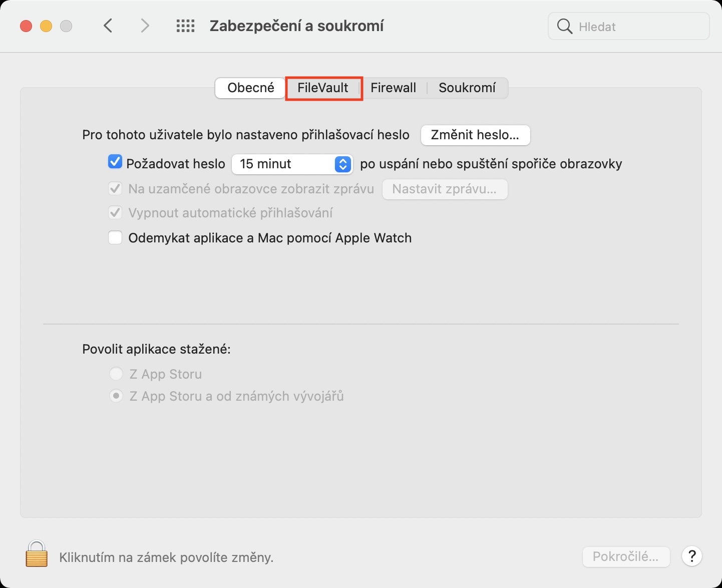The image size is (722, 588).
Task: Click the Změnit heslo button
Action: [475, 135]
